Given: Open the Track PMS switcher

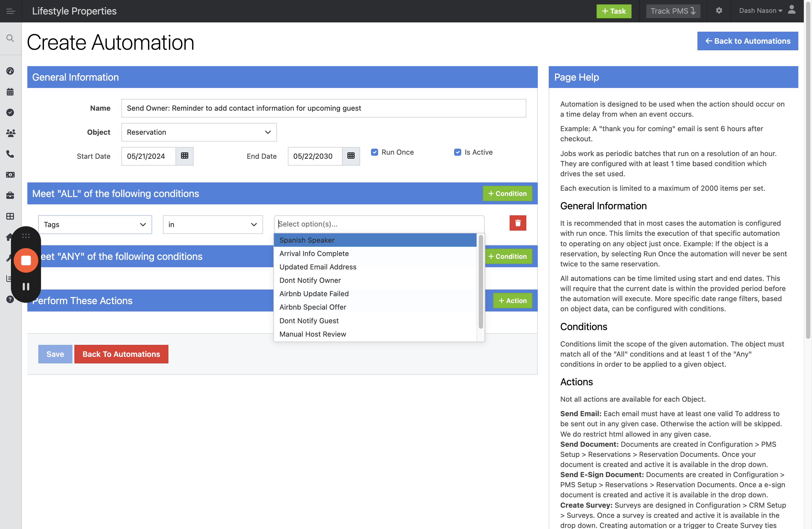Looking at the screenshot, I should click(x=673, y=11).
